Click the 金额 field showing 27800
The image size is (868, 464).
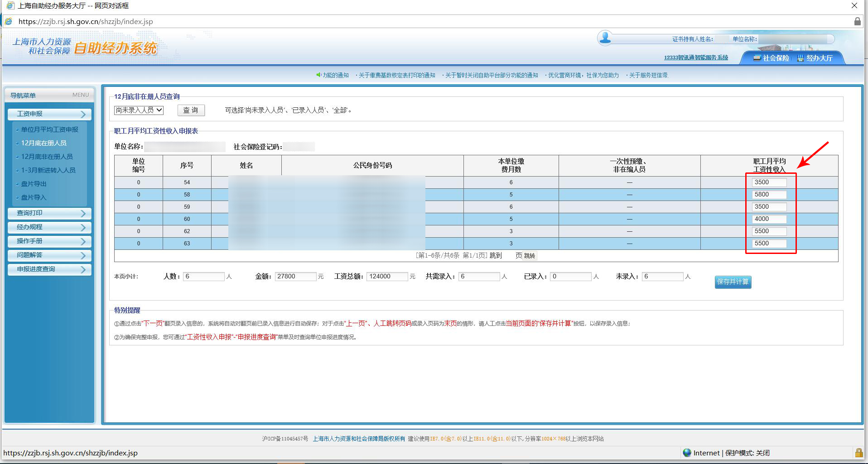point(295,277)
